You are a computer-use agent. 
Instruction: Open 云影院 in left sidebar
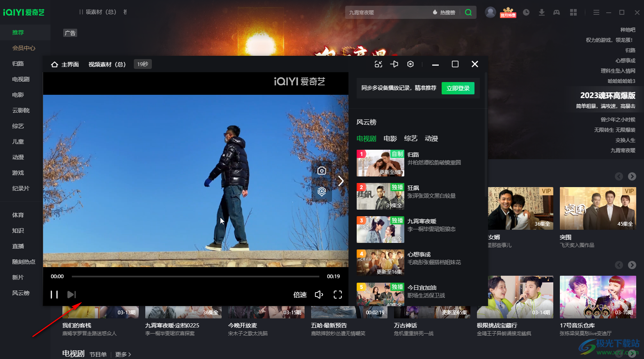pos(21,110)
